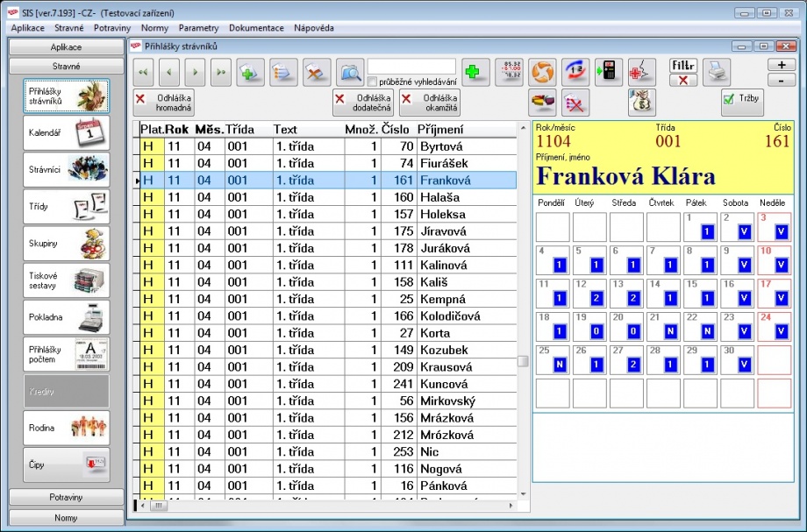Open Skupiny in sidebar
The width and height of the screenshot is (807, 532).
(67, 244)
